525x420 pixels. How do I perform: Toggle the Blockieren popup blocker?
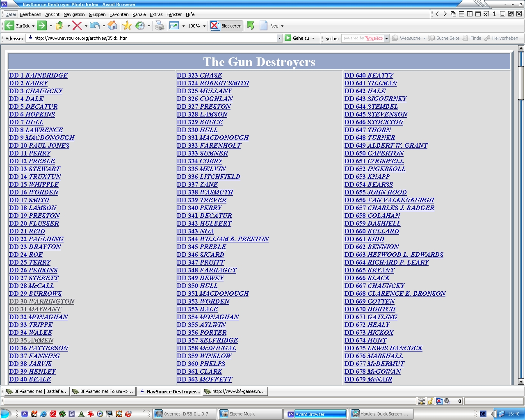click(x=226, y=26)
